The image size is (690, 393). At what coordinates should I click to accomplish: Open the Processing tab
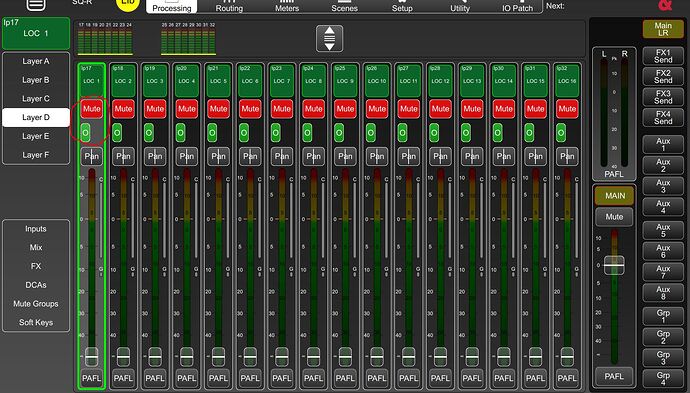tap(172, 7)
